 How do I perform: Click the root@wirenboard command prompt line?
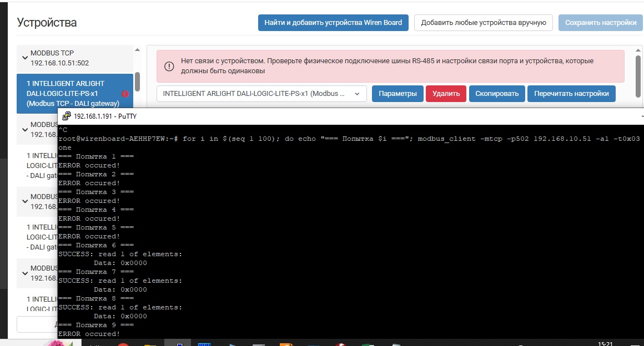pos(349,139)
